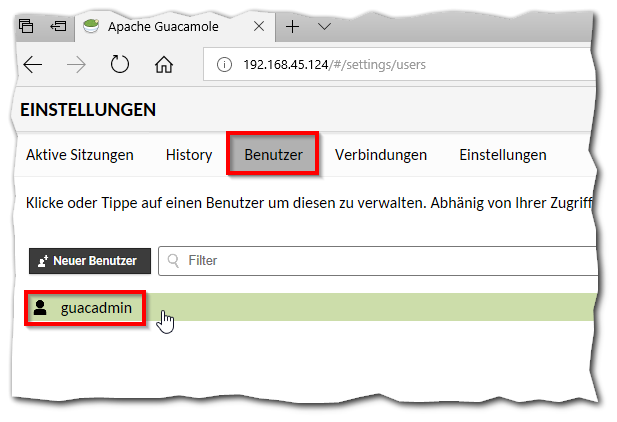This screenshot has width=617, height=422.
Task: Switch to the Verbindungen tab
Action: coord(381,155)
